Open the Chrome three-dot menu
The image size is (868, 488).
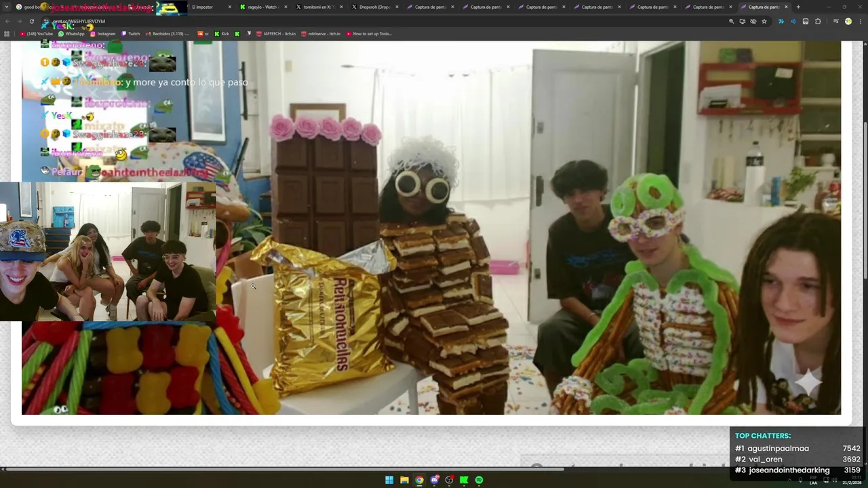click(x=860, y=21)
